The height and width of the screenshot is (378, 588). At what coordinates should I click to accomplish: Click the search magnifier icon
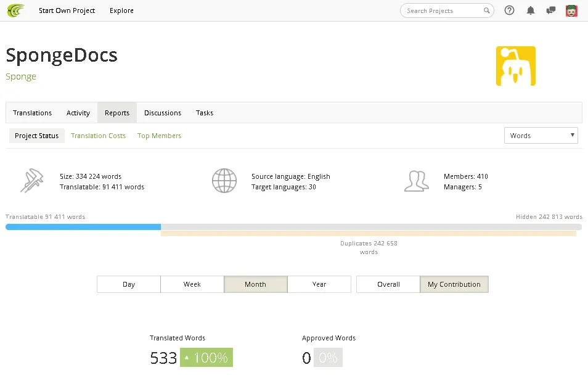[x=487, y=10]
